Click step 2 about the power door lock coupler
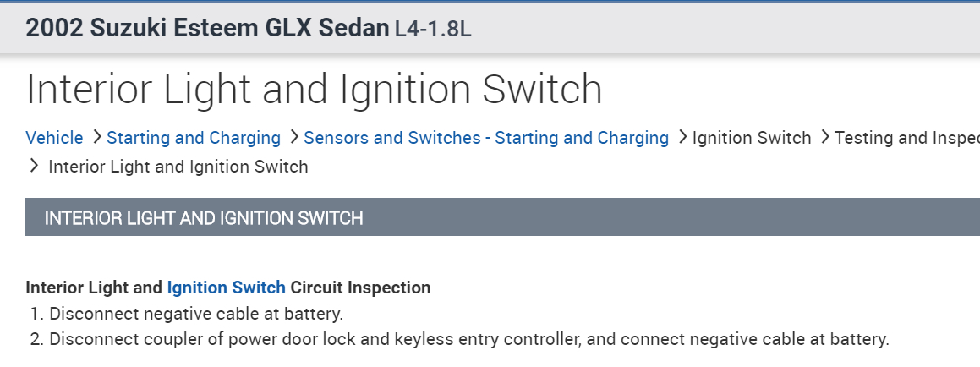Image resolution: width=980 pixels, height=367 pixels. (x=468, y=340)
